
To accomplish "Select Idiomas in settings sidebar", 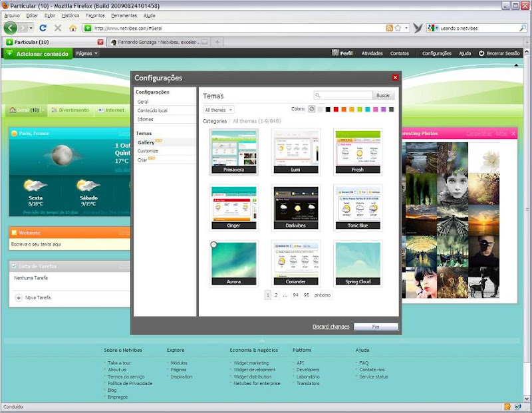I will (145, 119).
